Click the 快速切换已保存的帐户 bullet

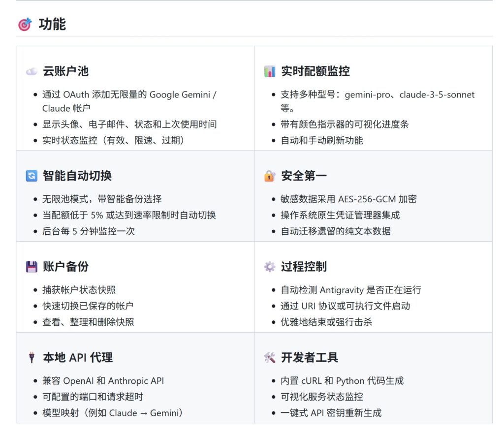coord(88,306)
